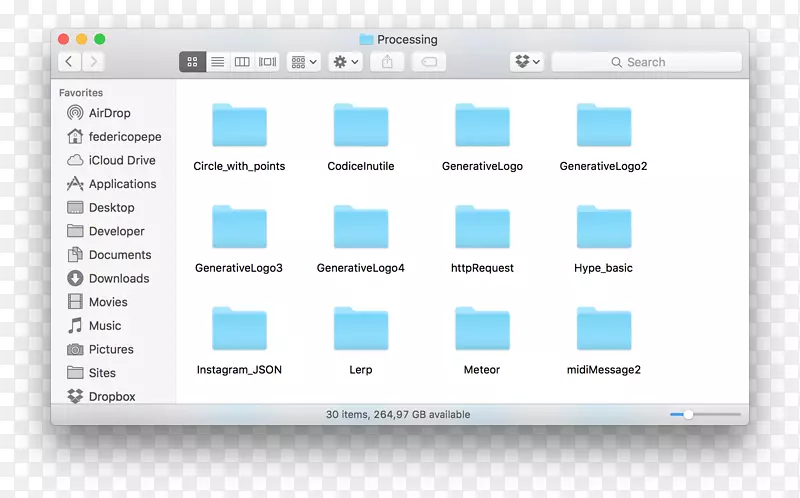Switch to column view mode
The height and width of the screenshot is (498, 800).
242,62
